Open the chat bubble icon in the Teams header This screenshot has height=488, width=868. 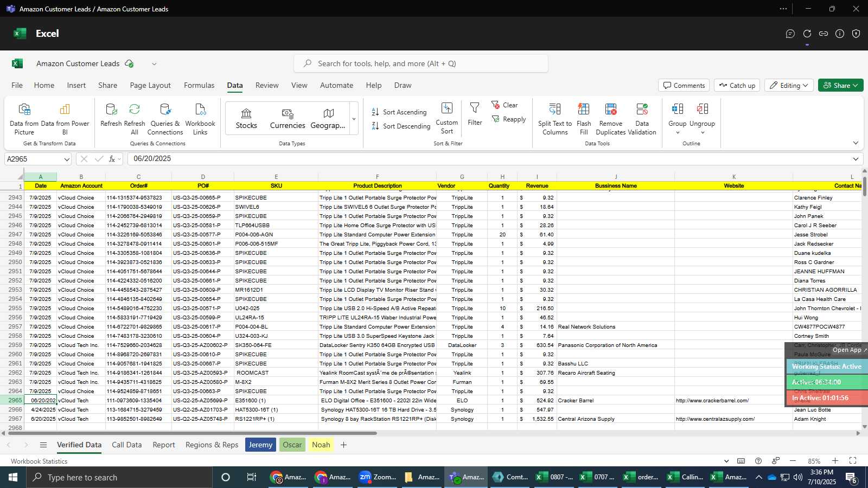tap(790, 34)
